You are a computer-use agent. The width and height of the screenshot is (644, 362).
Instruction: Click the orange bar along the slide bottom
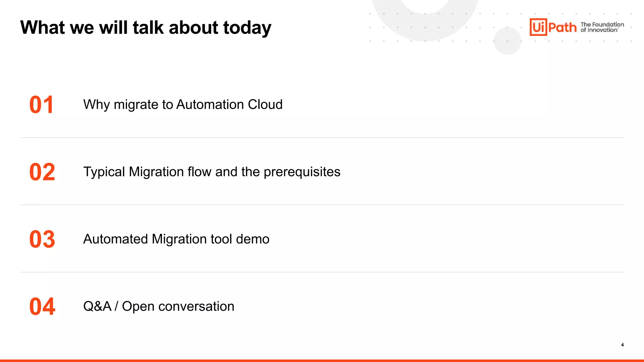(x=322, y=360)
